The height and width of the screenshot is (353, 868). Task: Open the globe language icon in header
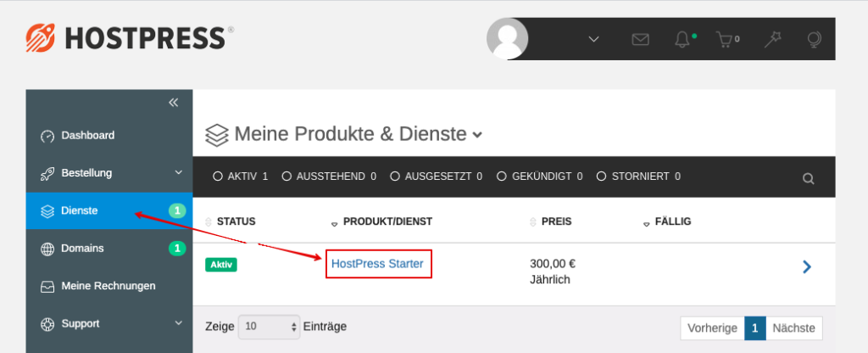[814, 39]
